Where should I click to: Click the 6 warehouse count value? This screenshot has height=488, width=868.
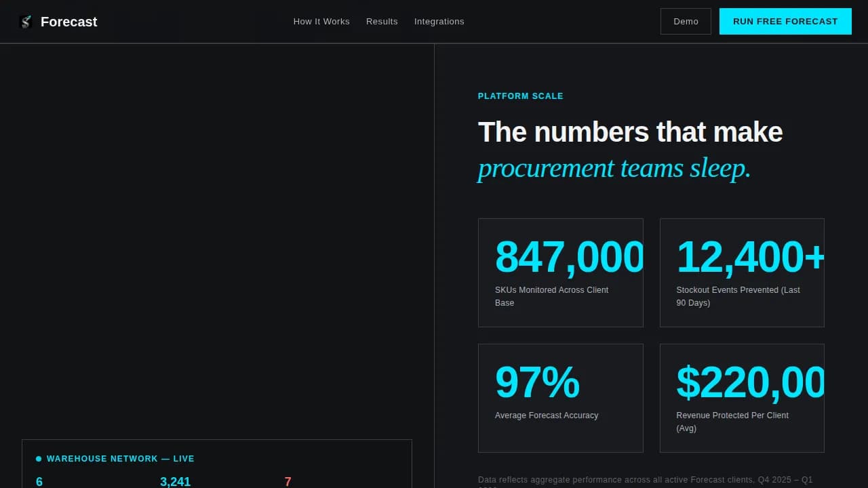39,482
